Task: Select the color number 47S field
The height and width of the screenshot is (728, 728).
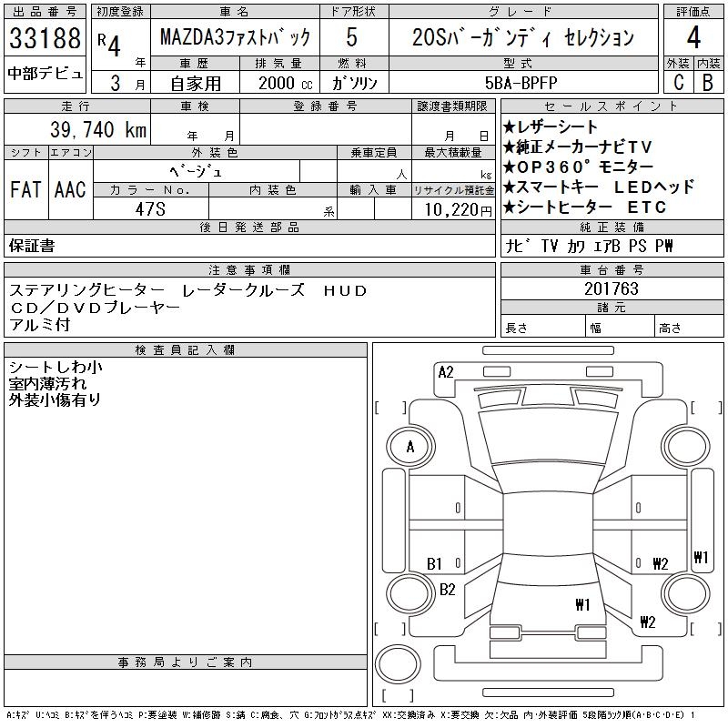Action: coord(150,209)
